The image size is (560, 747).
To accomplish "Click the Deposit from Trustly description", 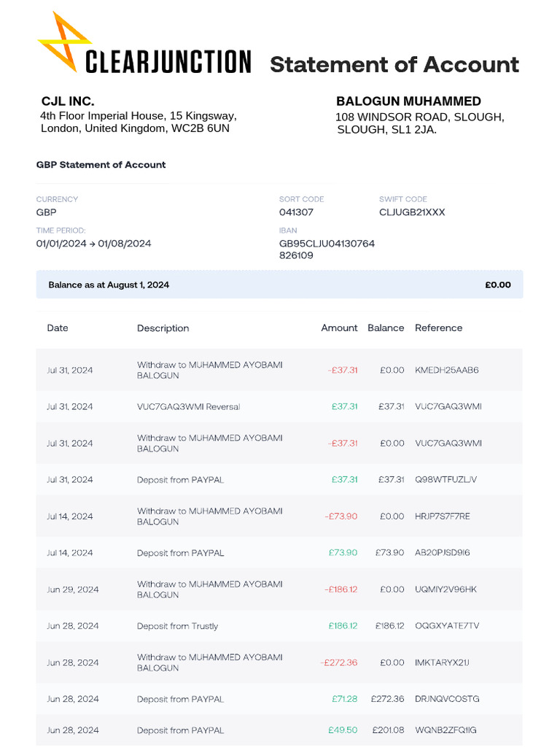I will point(178,626).
